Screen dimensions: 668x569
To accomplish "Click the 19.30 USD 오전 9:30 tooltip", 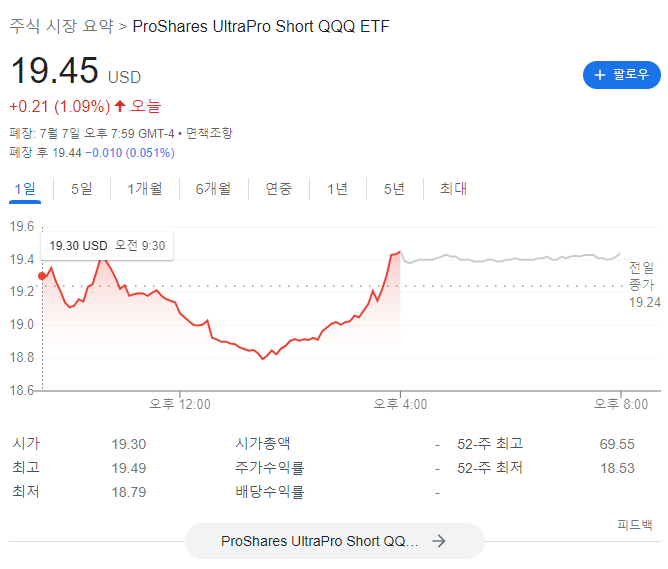I will pyautogui.click(x=107, y=246).
